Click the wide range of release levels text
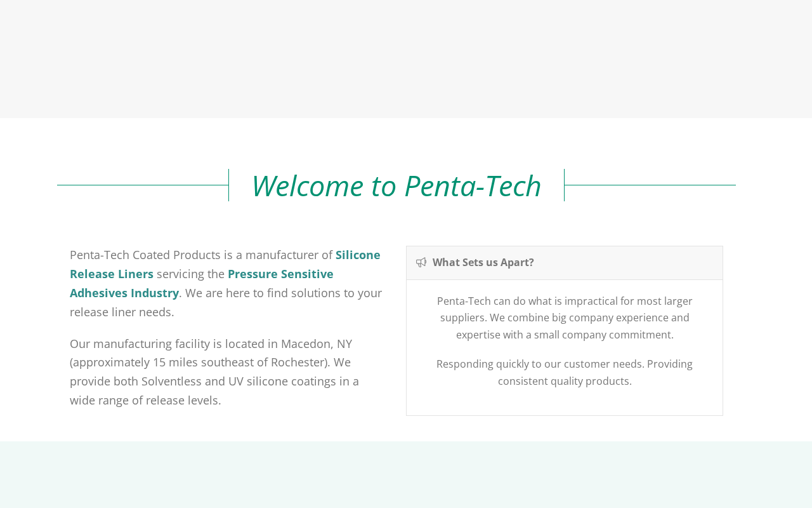812x508 pixels. tap(145, 400)
